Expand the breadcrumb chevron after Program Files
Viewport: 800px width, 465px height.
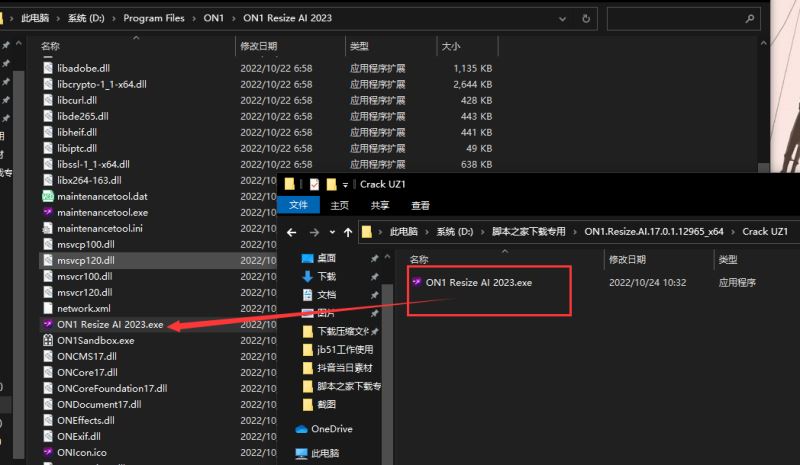[x=194, y=18]
